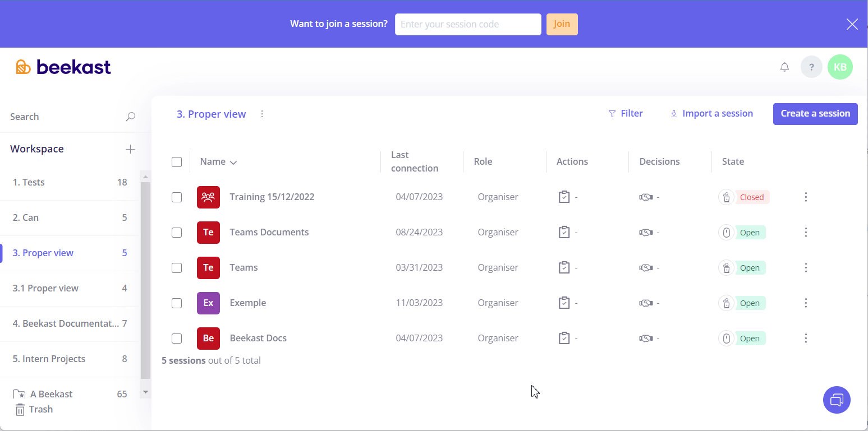Click the session code input field
868x431 pixels.
tap(468, 24)
